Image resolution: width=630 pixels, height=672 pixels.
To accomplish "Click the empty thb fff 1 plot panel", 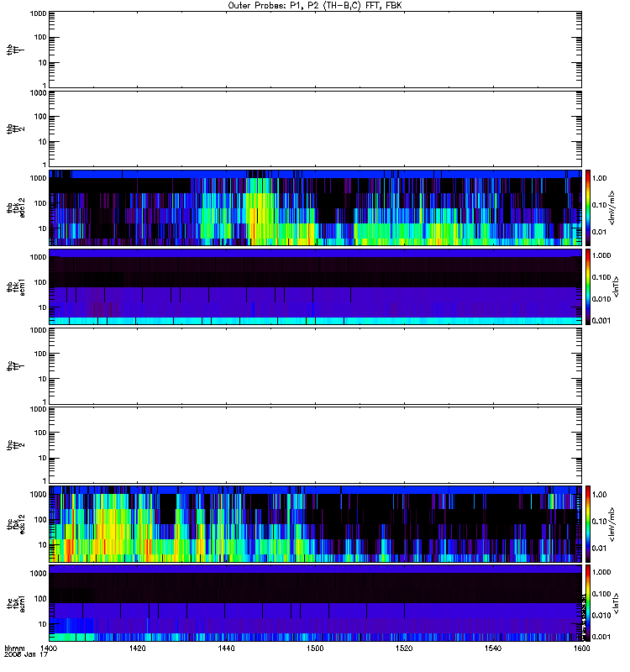I will tap(315, 50).
